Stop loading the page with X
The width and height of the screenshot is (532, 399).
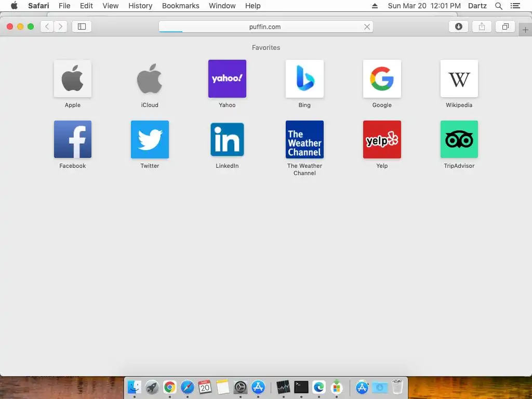pos(367,27)
